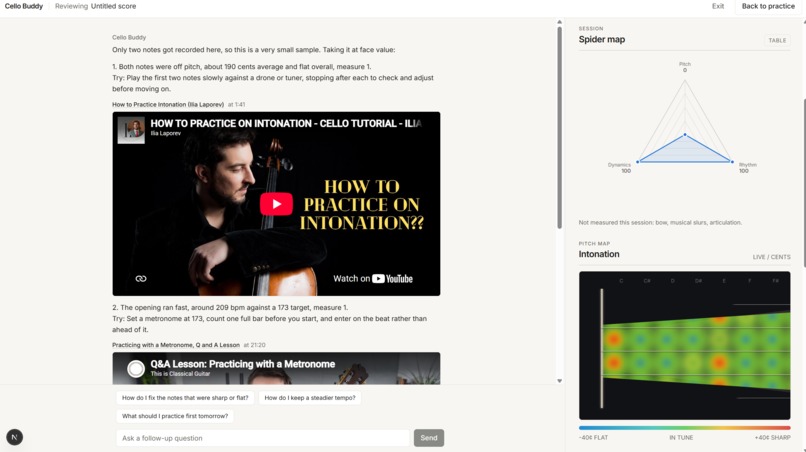
Task: Choose 'How do I fix the notes' suggestion
Action: [185, 397]
